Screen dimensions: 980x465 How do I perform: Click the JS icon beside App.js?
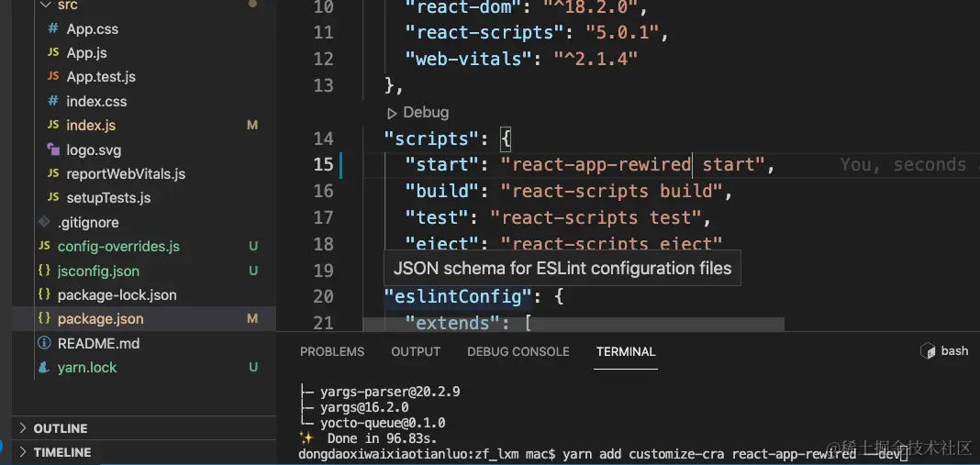click(x=54, y=53)
